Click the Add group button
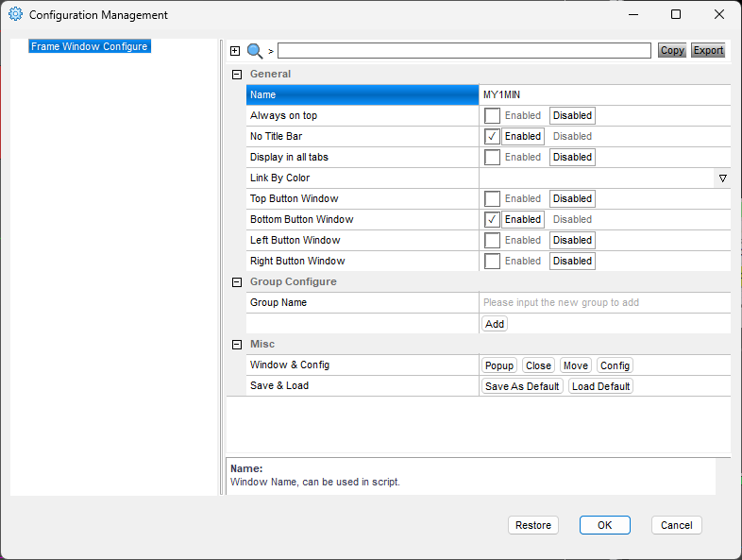The image size is (742, 560). point(495,324)
